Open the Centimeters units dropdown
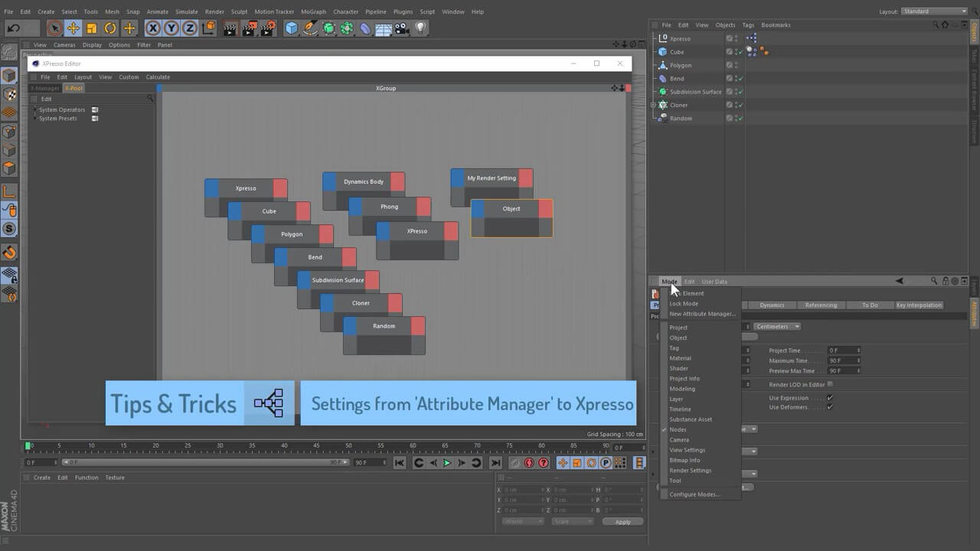This screenshot has height=551, width=980. pos(776,326)
